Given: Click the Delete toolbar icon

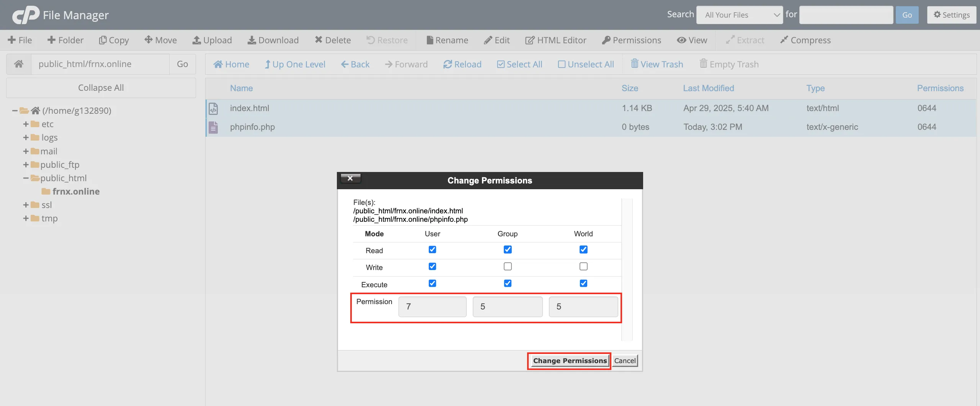Looking at the screenshot, I should tap(318, 40).
